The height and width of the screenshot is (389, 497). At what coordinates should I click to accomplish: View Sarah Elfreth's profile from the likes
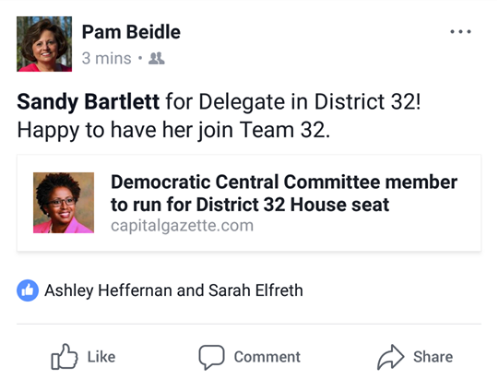coord(256,290)
